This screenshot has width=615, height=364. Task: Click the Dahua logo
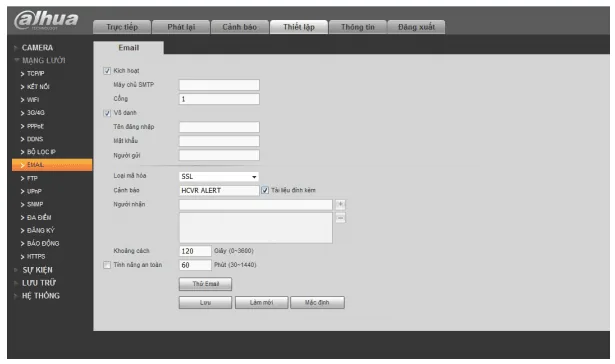[46, 20]
